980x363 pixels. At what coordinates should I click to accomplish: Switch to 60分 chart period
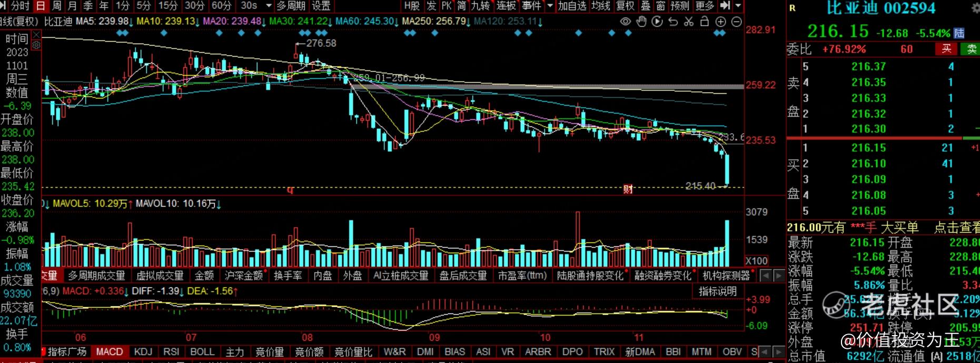tap(221, 6)
